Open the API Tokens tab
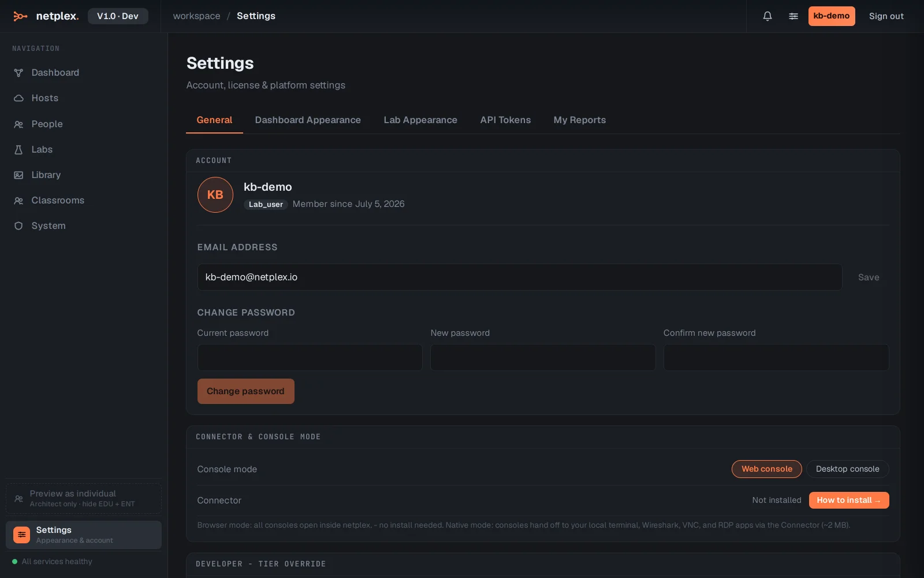 (505, 120)
